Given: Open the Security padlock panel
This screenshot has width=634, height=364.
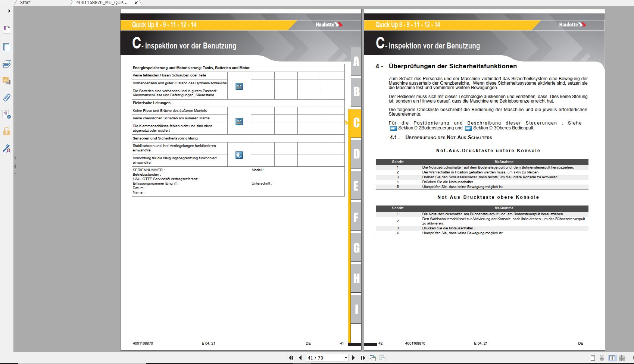Looking at the screenshot, I should point(7,131).
